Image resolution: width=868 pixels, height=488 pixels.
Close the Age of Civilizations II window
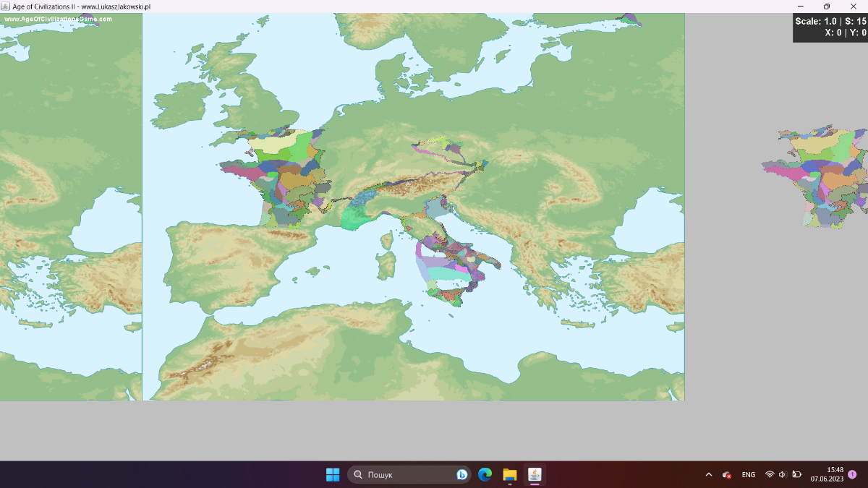tap(854, 6)
